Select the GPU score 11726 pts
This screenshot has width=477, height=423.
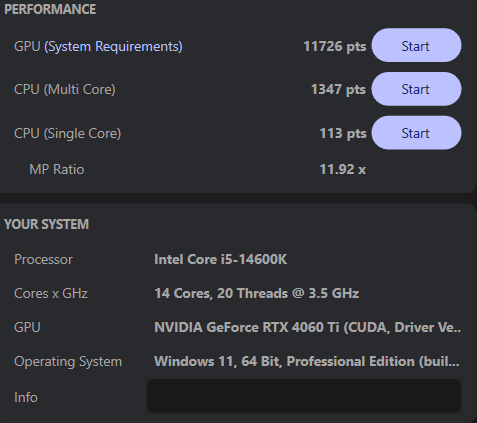335,47
